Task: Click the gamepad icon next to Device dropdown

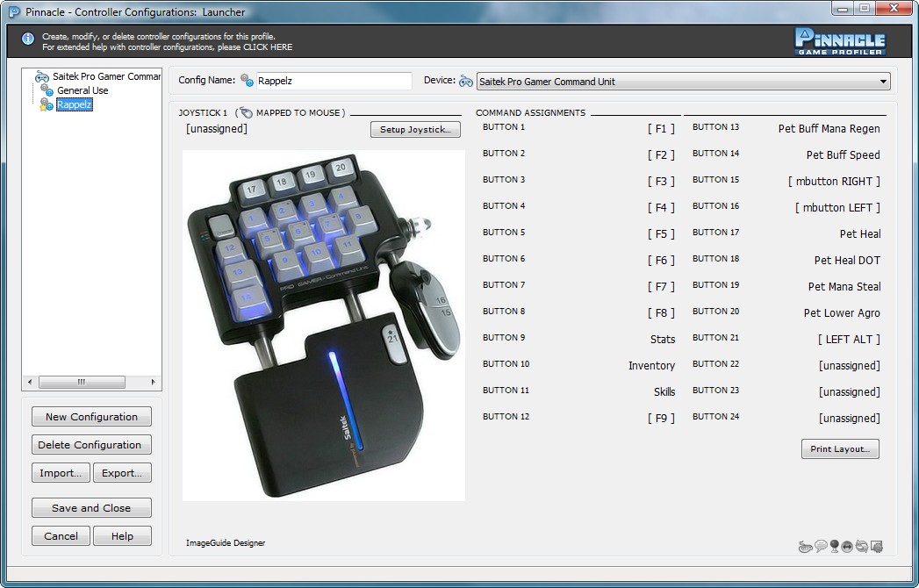Action: point(466,81)
